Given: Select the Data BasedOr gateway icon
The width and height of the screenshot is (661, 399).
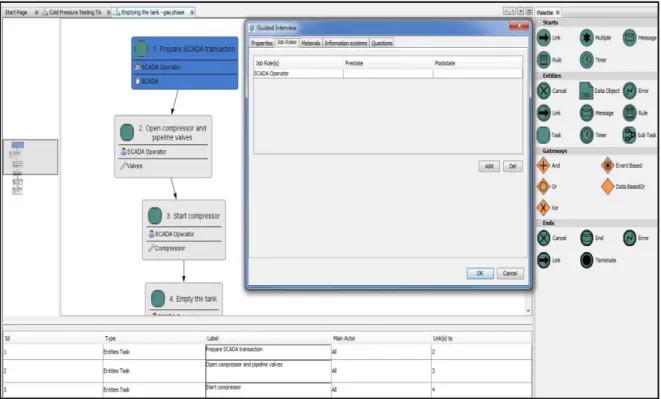Looking at the screenshot, I should [x=607, y=186].
